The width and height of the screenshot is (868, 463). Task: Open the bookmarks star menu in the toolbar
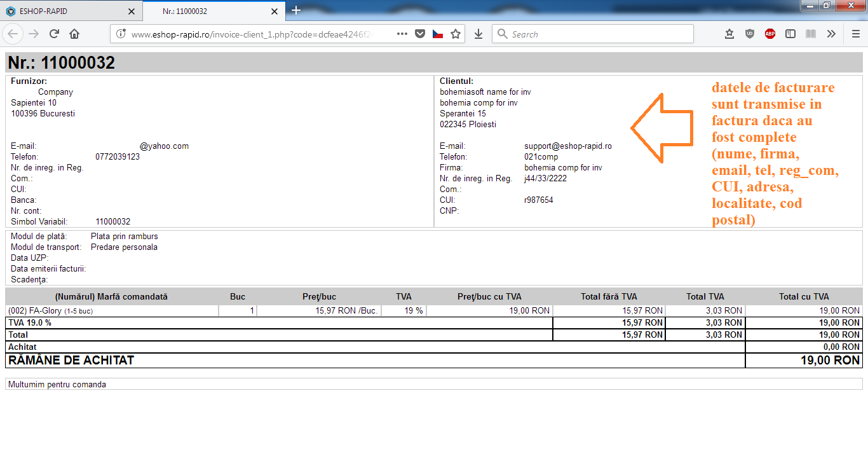click(x=729, y=34)
